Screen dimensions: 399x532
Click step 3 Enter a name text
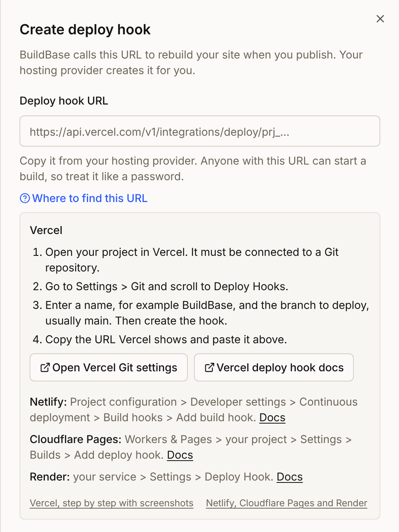click(207, 313)
